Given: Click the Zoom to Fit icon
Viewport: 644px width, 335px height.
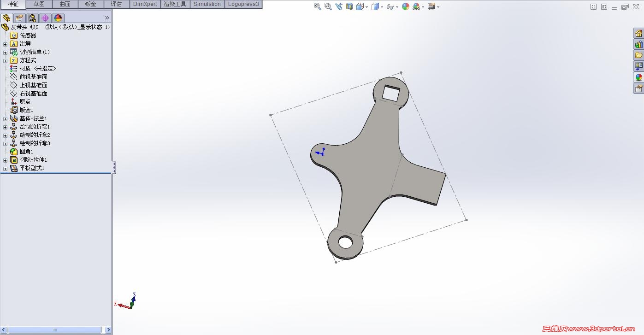Looking at the screenshot, I should coord(317,6).
